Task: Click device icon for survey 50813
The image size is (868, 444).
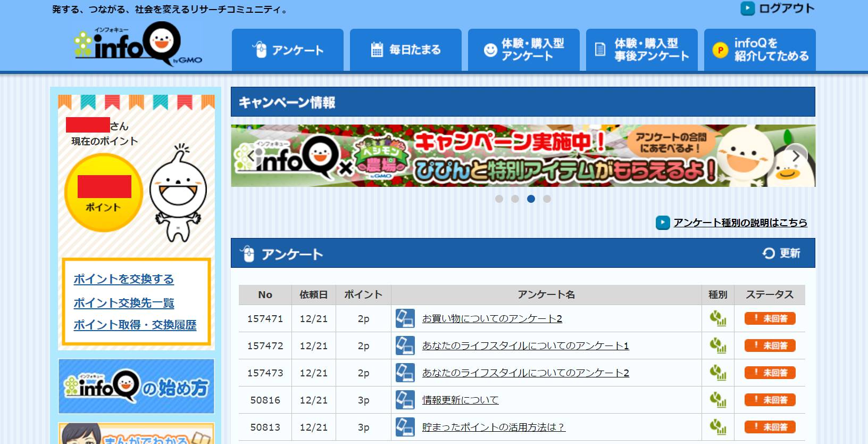Action: pyautogui.click(x=405, y=427)
